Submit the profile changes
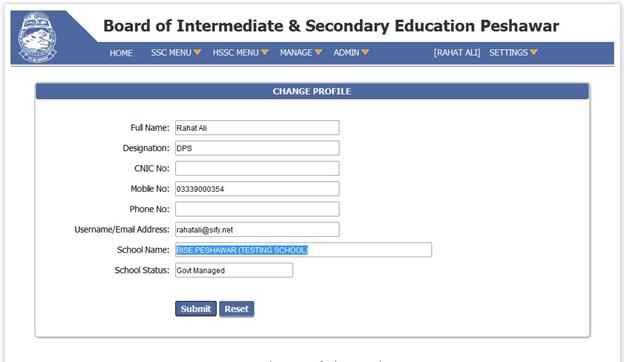The image size is (624, 362). [196, 309]
